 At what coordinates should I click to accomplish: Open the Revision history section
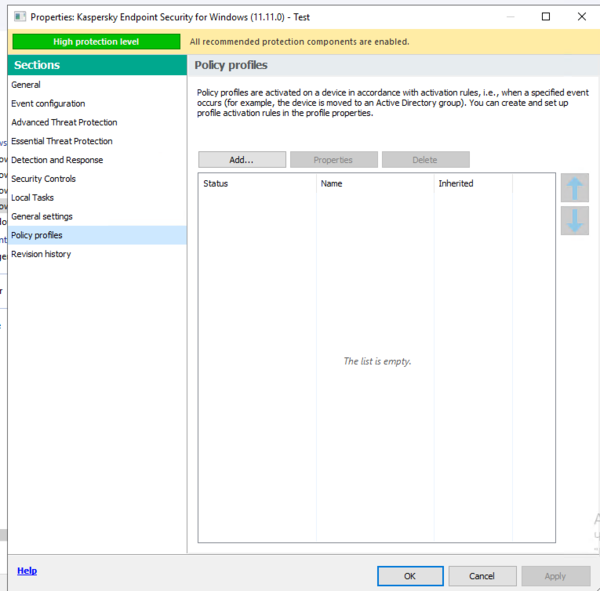tap(97, 254)
